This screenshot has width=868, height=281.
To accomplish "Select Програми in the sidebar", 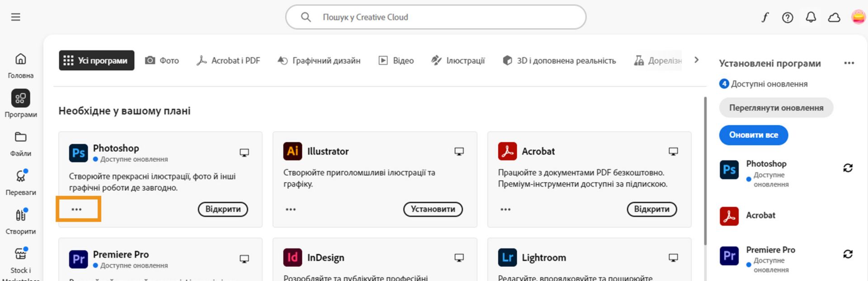I will click(x=21, y=104).
